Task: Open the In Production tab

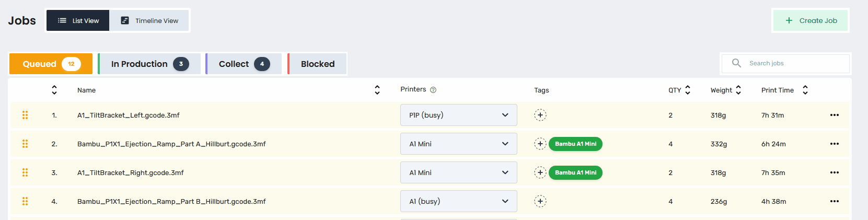Action: click(149, 64)
